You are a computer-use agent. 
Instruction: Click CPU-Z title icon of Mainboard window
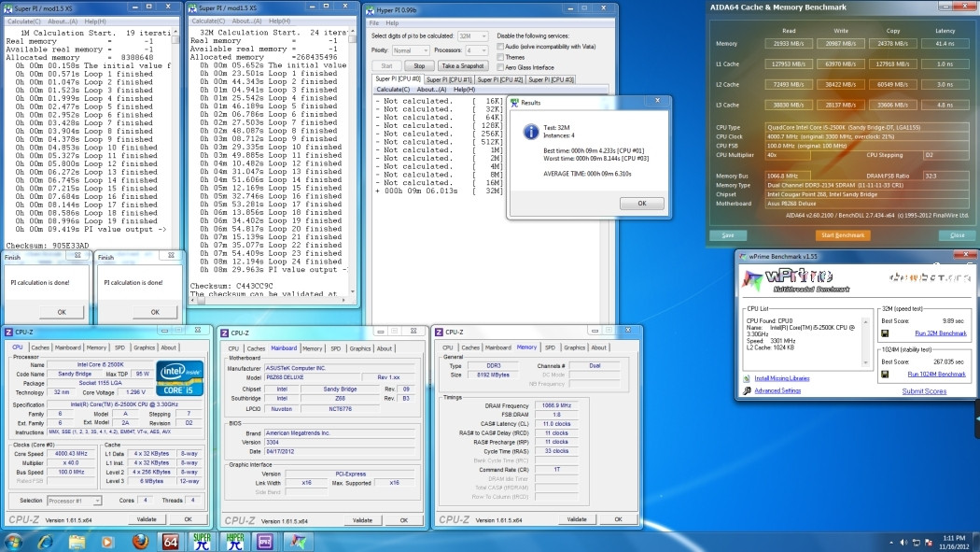225,333
